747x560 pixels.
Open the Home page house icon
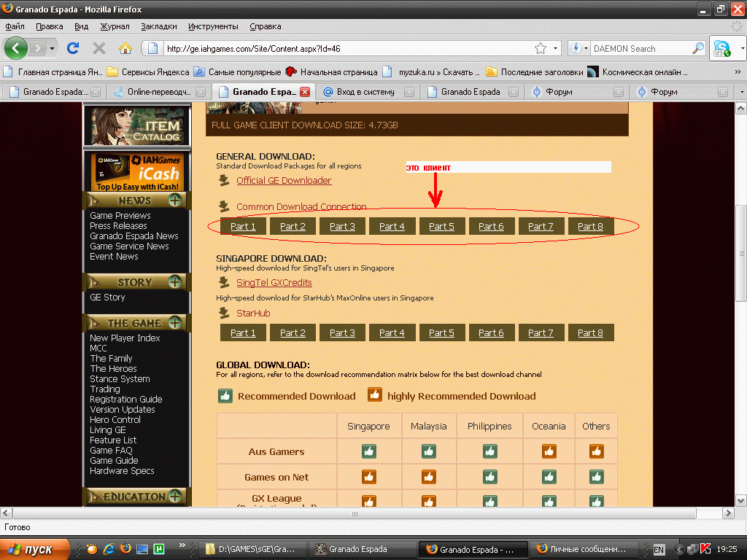point(125,48)
